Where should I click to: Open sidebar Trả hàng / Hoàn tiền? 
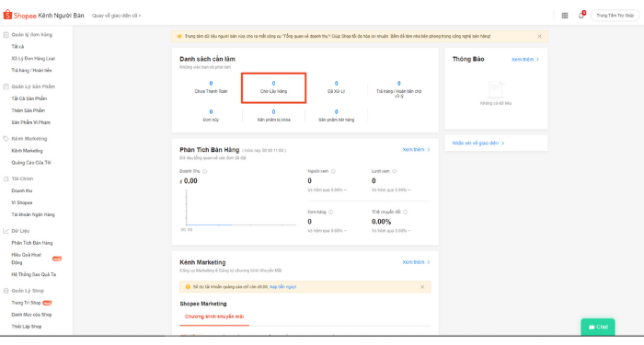click(31, 71)
